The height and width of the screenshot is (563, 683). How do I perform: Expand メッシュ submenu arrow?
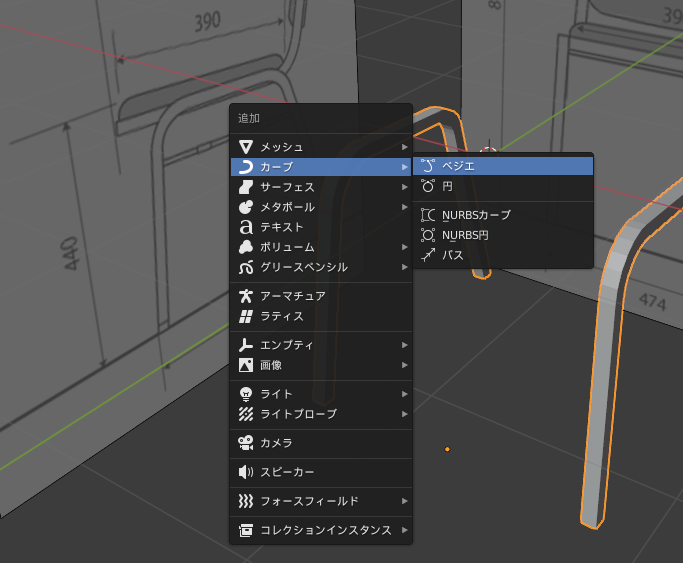point(405,147)
